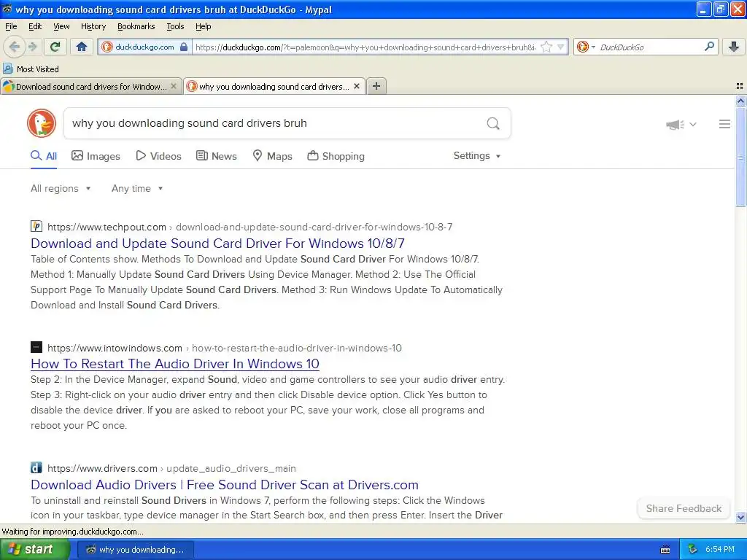
Task: Click the Mypal taskbar window button
Action: (x=136, y=550)
